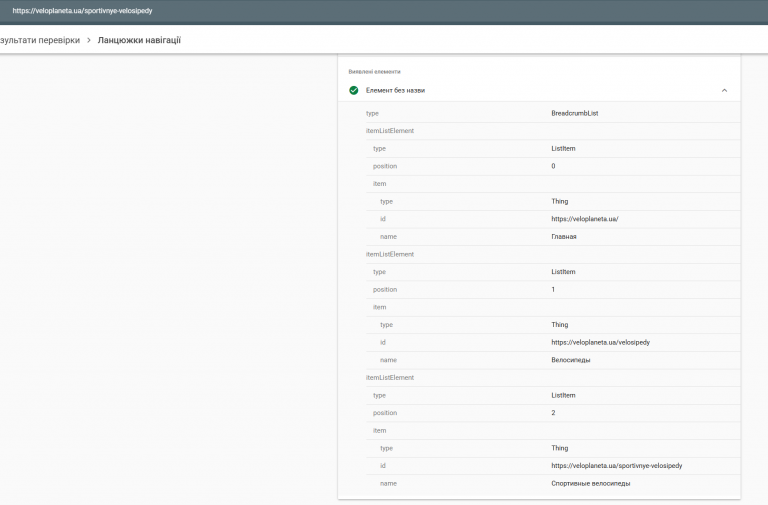This screenshot has height=505, width=768.
Task: Select the name value 'Главная'
Action: click(x=564, y=237)
